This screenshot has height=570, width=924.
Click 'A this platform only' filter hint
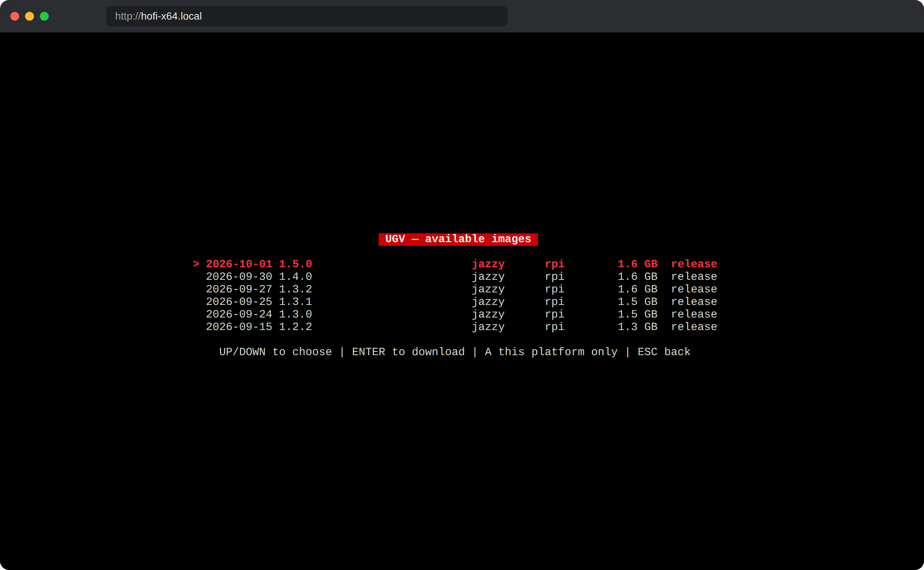pos(551,352)
